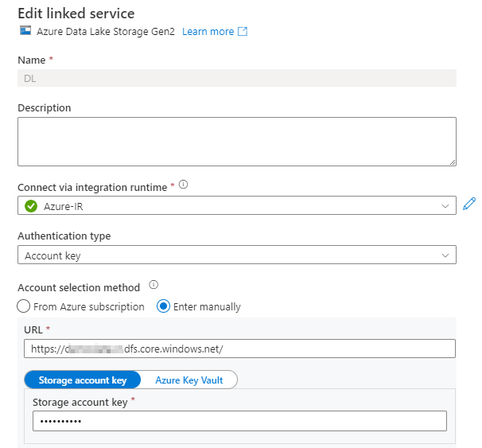This screenshot has width=482, height=448.
Task: Click the Connect via integration runtime label
Action: pos(92,187)
